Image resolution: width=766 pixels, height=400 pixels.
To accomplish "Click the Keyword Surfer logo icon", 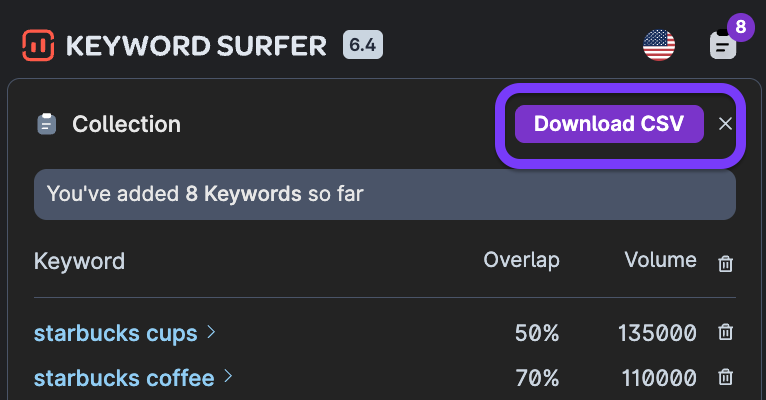I will click(x=38, y=45).
